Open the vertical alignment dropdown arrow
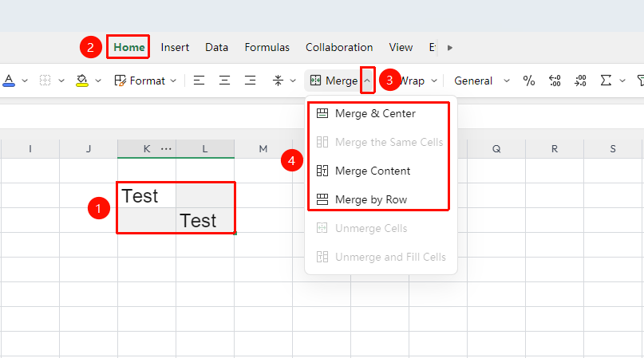 293,81
